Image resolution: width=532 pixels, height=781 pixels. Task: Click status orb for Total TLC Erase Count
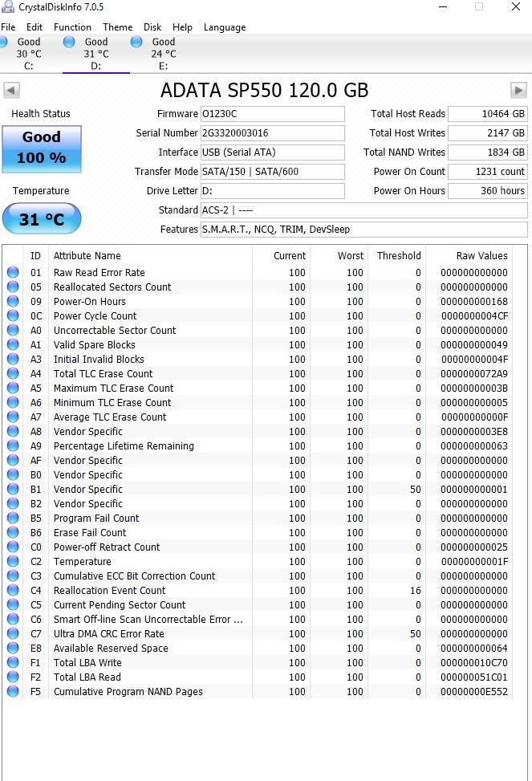pyautogui.click(x=13, y=373)
